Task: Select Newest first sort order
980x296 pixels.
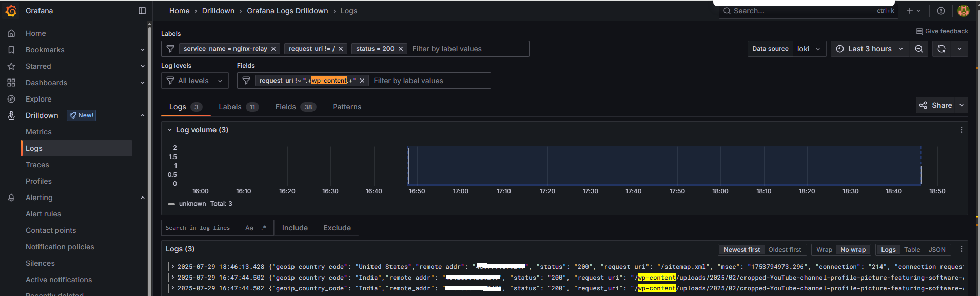Action: tap(742, 250)
